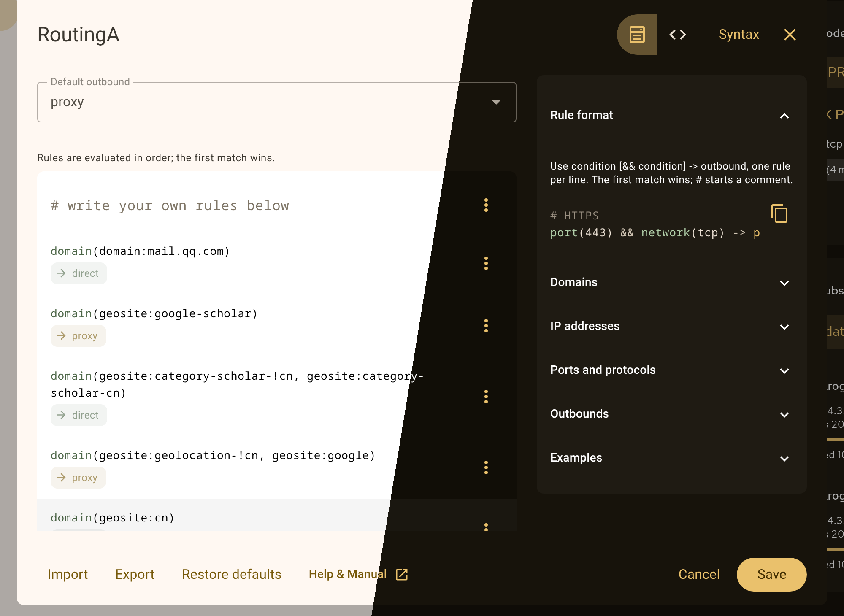This screenshot has width=844, height=616.
Task: Expand the Ports and protocols section
Action: tap(671, 370)
